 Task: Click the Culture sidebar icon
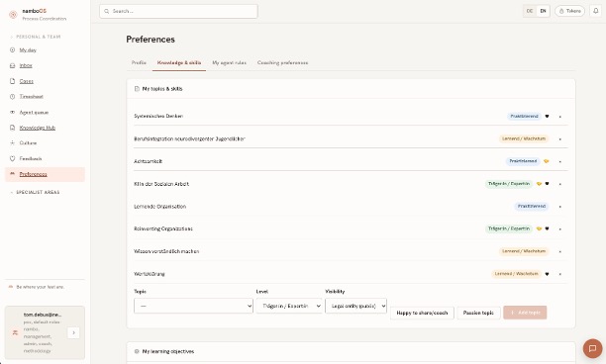12,142
